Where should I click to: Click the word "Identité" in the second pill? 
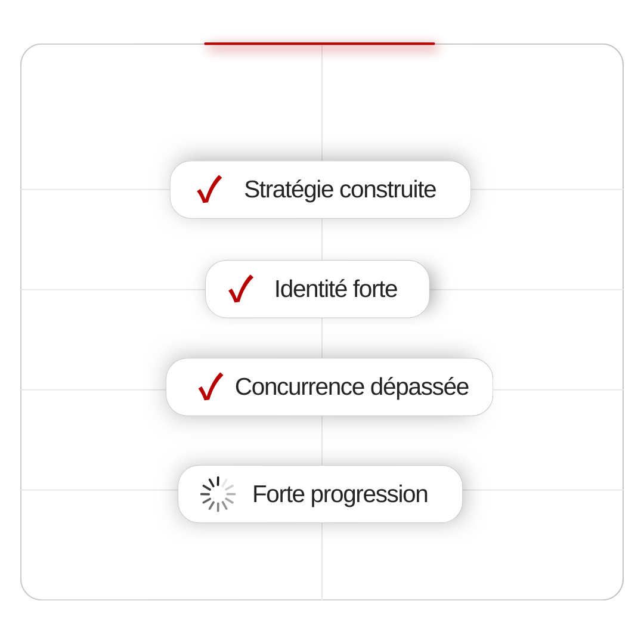tap(310, 289)
